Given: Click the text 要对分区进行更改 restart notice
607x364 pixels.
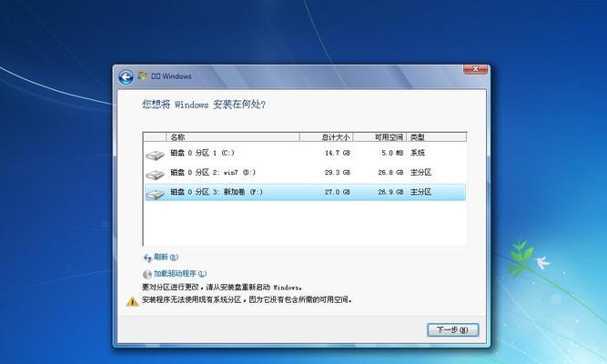Looking at the screenshot, I should (222, 288).
